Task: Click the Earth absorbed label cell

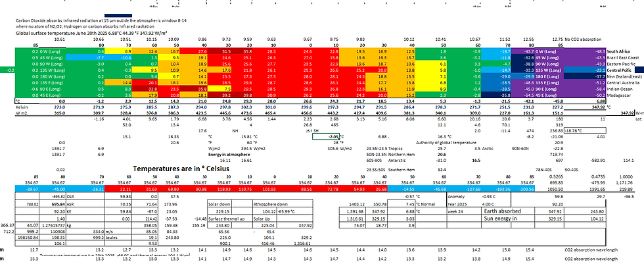Action: [x=508, y=211]
